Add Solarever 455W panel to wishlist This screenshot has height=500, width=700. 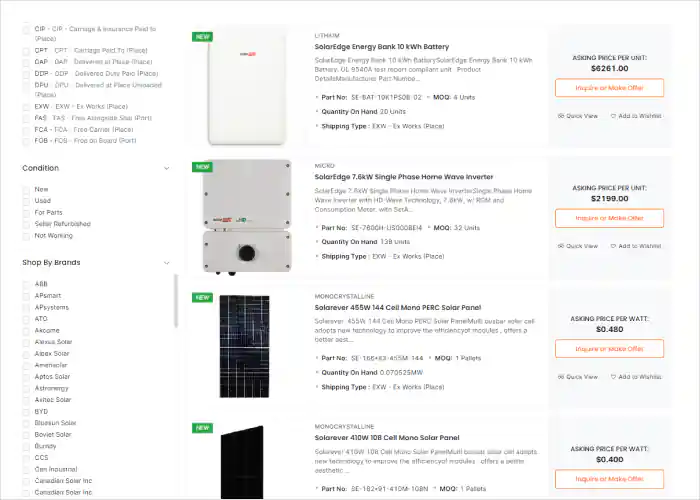click(x=636, y=377)
